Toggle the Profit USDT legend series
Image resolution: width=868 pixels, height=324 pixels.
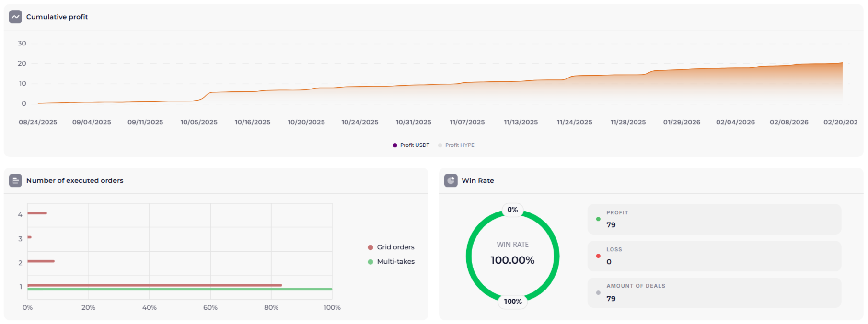(411, 145)
